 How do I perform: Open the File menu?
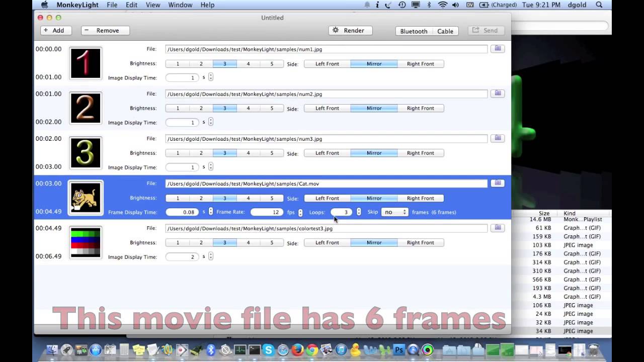112,5
